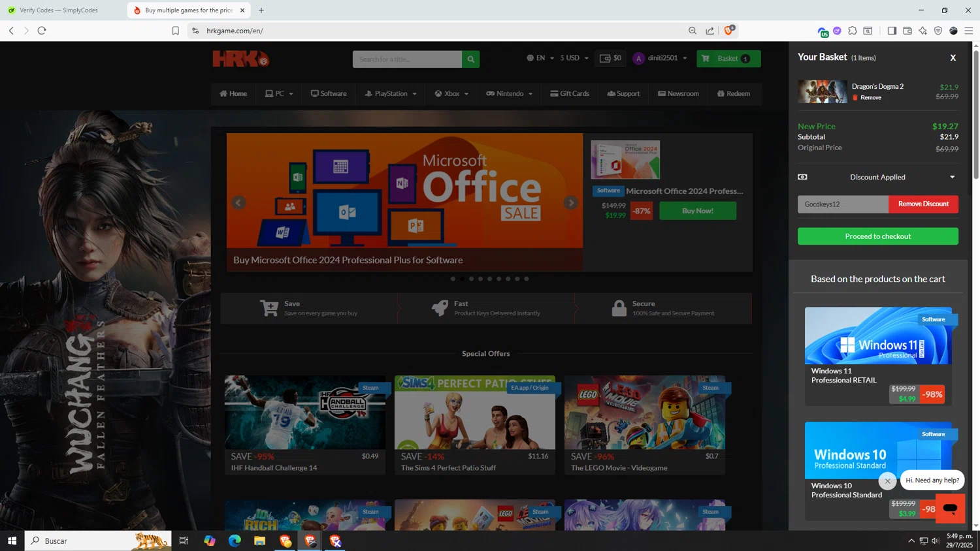Image resolution: width=980 pixels, height=551 pixels.
Task: Open Windows 10 Professional Standard recommendation
Action: point(878,471)
